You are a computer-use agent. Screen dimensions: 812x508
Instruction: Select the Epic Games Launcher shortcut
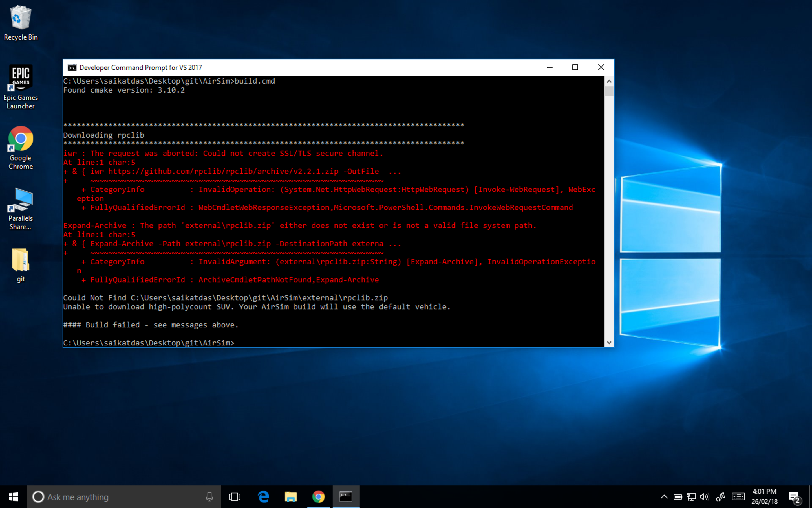pos(21,87)
